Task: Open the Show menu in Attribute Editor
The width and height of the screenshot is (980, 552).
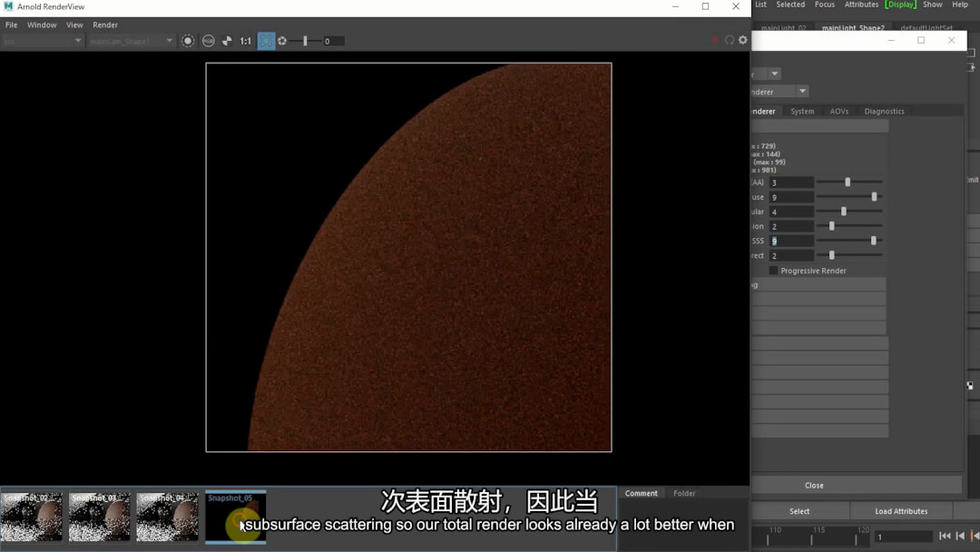Action: [x=933, y=5]
